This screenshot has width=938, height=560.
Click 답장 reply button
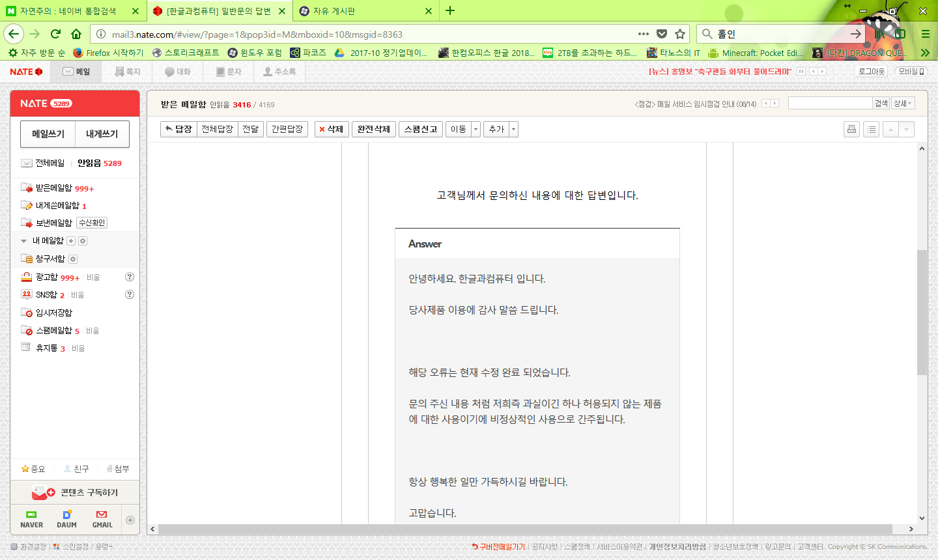pos(178,130)
